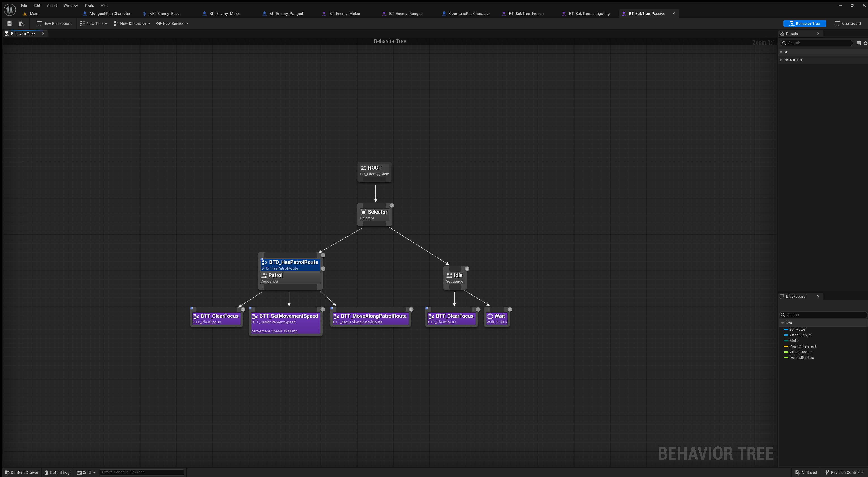Click the New Blackboard button
868x477 pixels.
54,23
